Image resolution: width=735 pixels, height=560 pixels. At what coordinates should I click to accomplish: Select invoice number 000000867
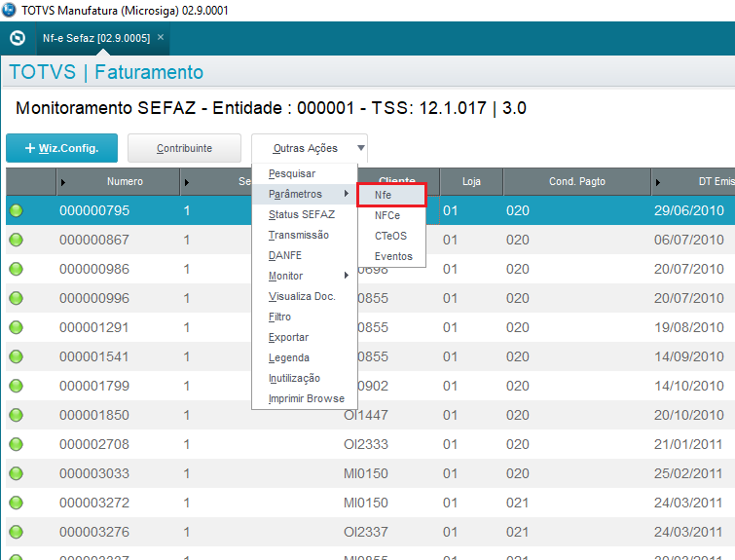point(94,241)
